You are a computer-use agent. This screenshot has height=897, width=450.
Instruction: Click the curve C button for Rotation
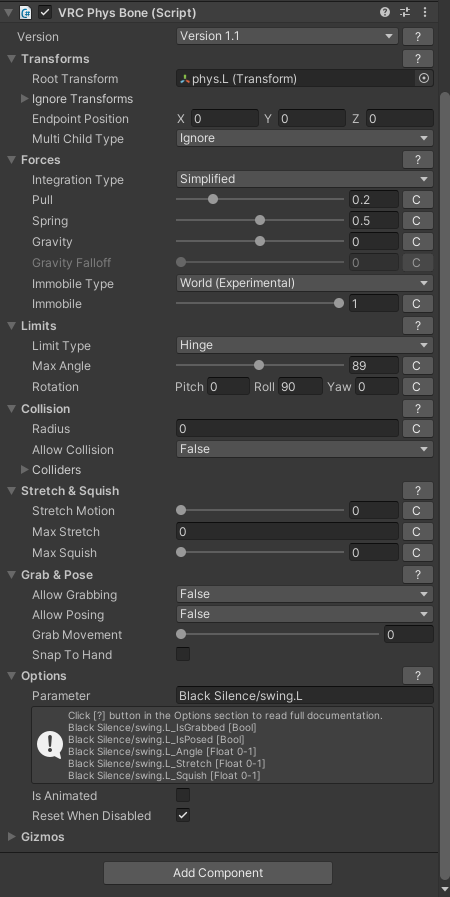[x=417, y=387]
